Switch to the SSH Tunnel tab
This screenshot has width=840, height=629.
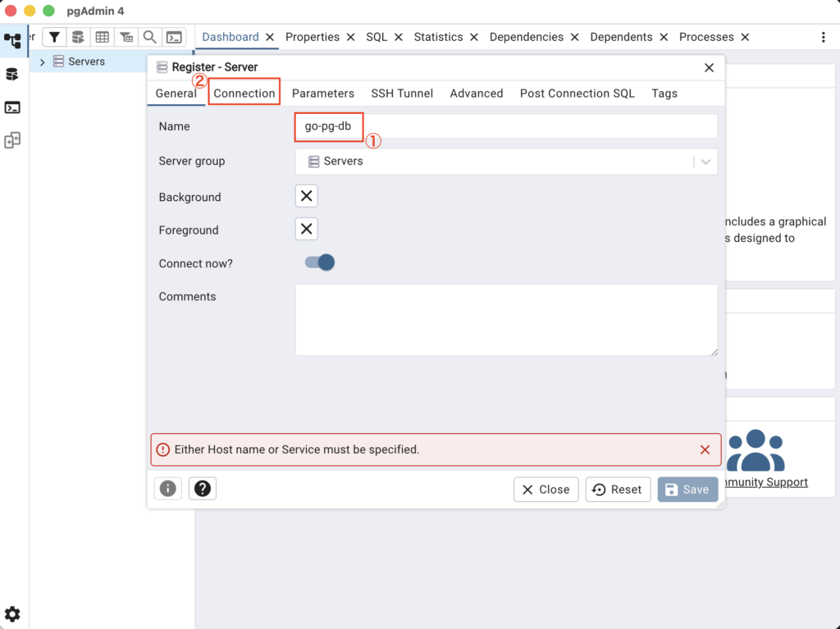(402, 93)
